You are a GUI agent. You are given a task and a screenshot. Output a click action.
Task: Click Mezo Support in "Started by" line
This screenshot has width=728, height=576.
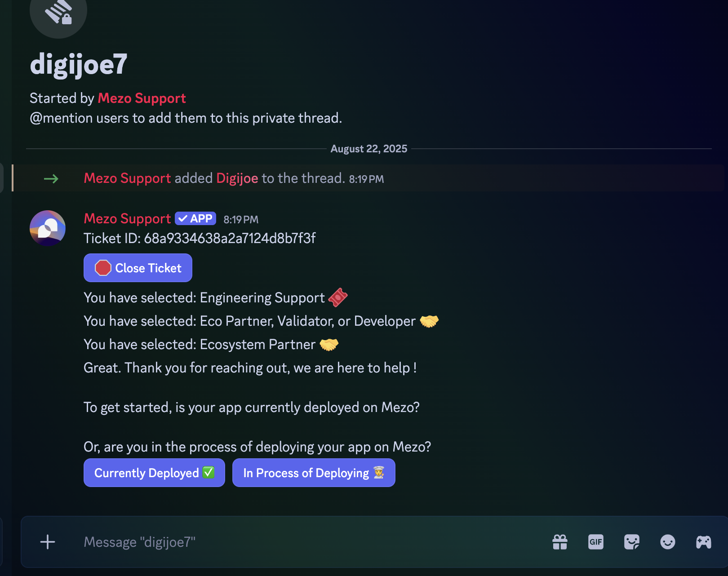point(142,98)
